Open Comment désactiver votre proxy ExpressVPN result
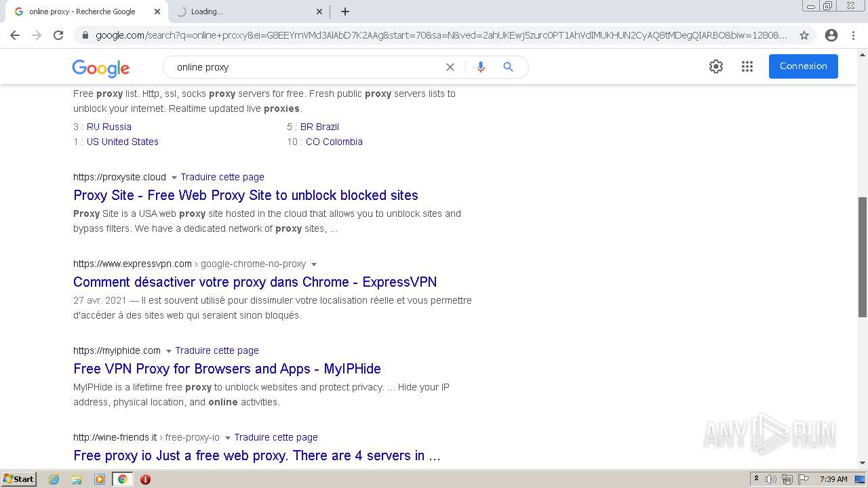 255,282
